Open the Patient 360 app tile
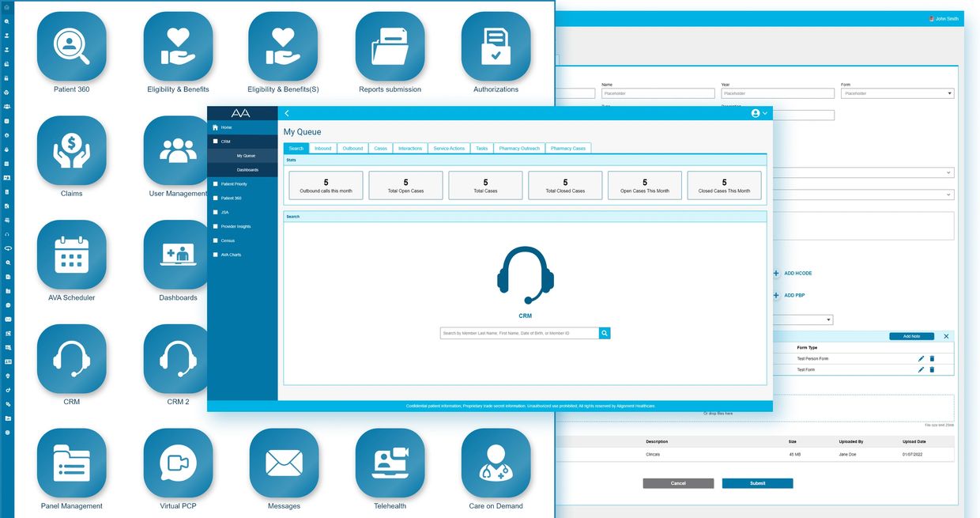Image resolution: width=980 pixels, height=518 pixels. click(x=71, y=46)
